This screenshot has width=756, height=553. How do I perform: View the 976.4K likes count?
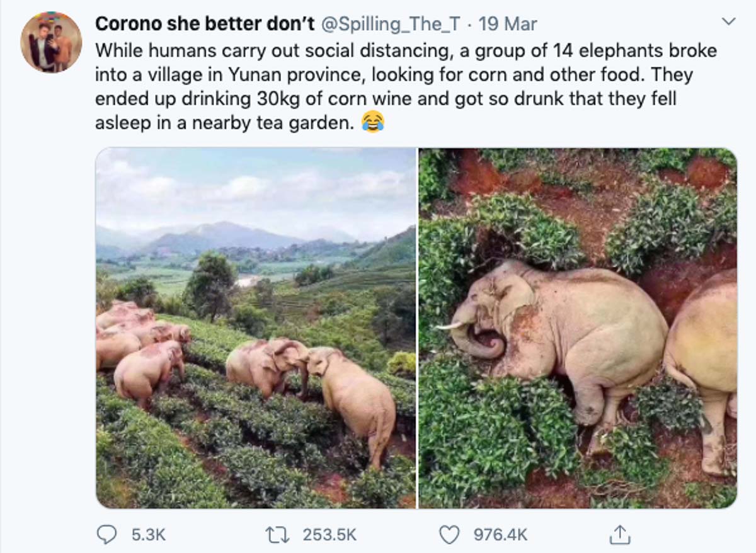pos(500,535)
